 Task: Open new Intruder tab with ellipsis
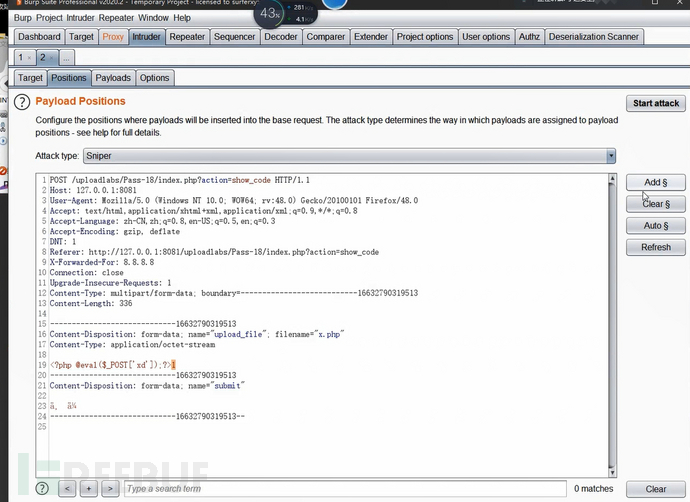pos(66,58)
